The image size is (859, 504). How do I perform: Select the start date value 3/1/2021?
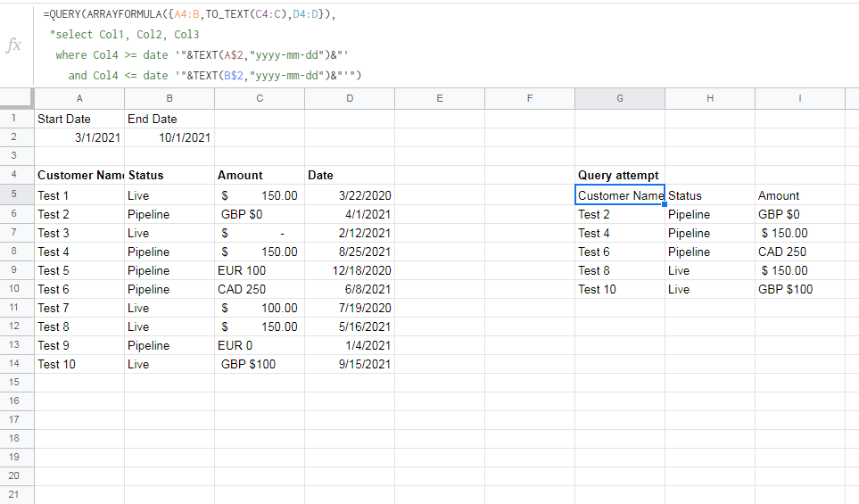pyautogui.click(x=79, y=137)
